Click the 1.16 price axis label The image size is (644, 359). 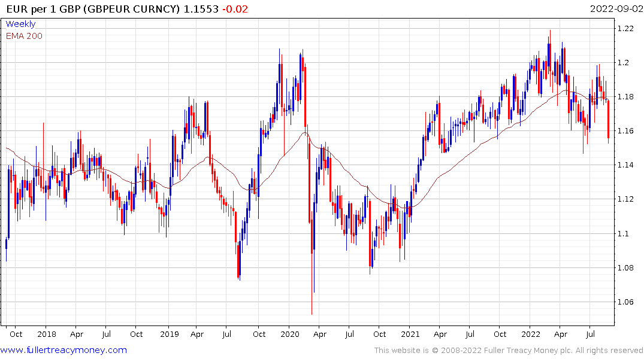(625, 131)
